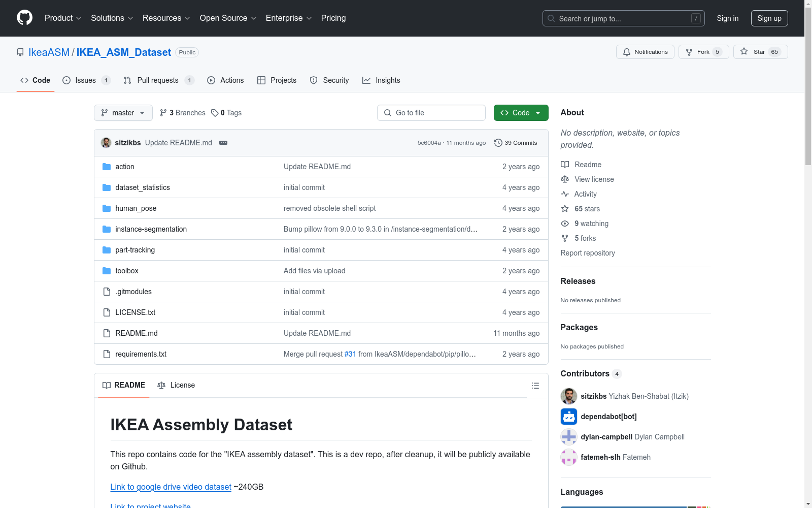Click the book icon beside Readme
This screenshot has height=508, width=812.
[565, 165]
